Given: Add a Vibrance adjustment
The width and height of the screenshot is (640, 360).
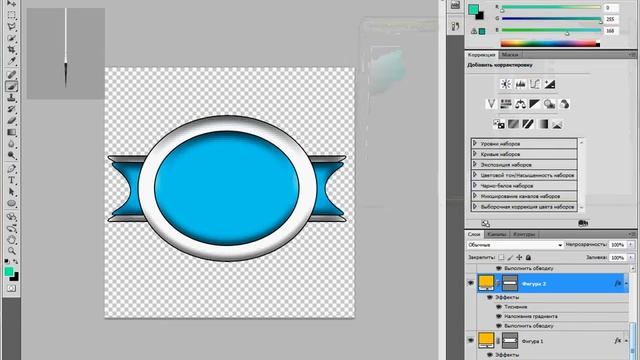Looking at the screenshot, I should tap(491, 104).
